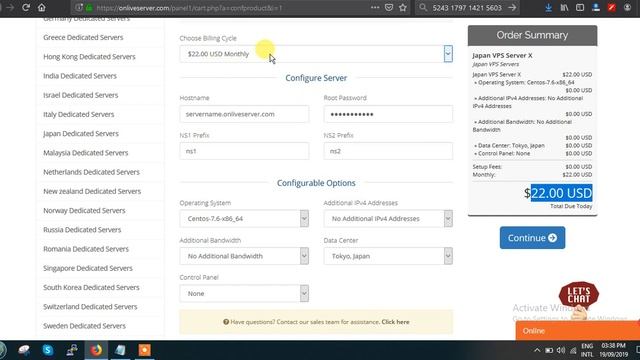Open page actions three-dot menu

coord(375,7)
